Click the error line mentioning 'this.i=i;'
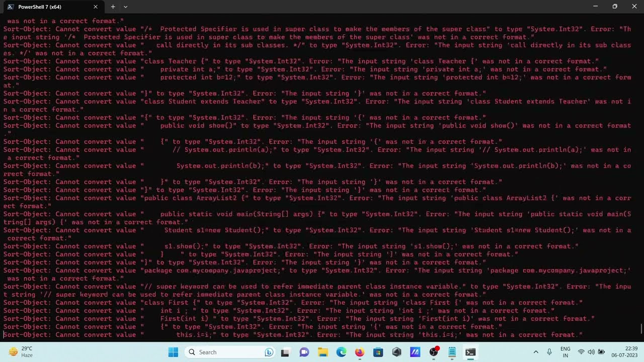This screenshot has width=644, height=362. pyautogui.click(x=293, y=335)
